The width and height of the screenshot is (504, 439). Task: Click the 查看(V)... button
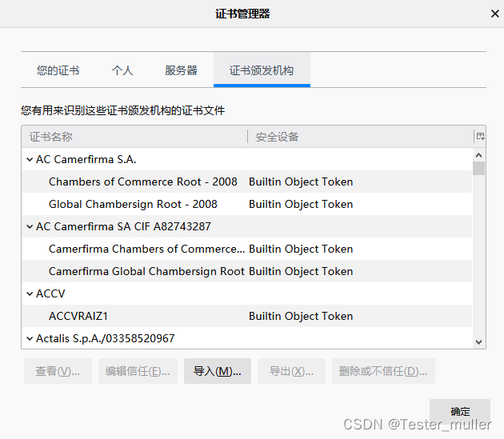[x=58, y=371]
